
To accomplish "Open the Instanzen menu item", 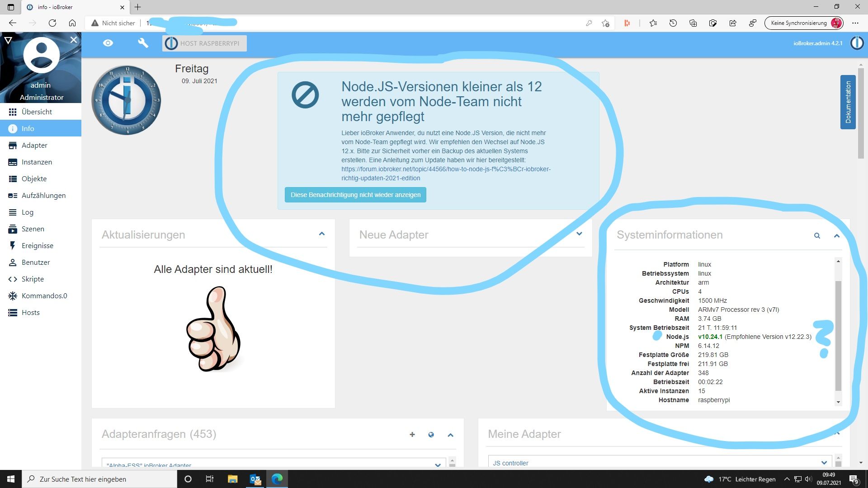I will [x=37, y=162].
